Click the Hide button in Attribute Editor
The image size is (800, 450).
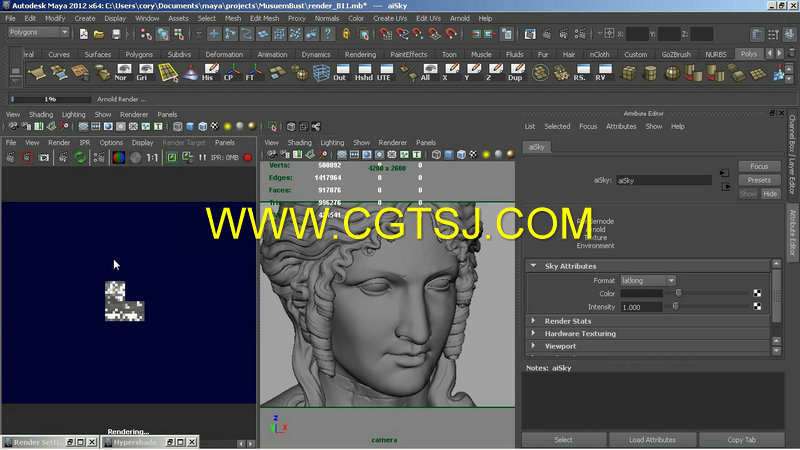(770, 194)
